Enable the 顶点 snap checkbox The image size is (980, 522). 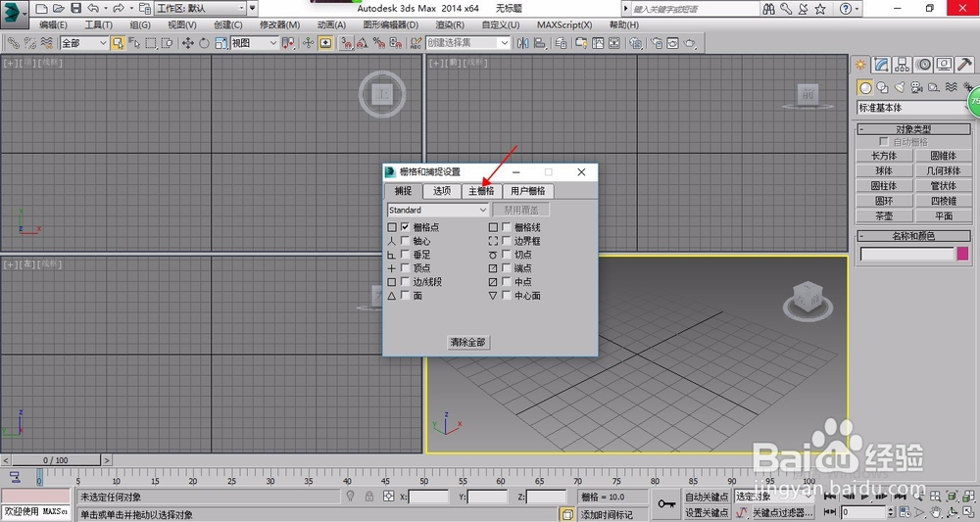(405, 268)
